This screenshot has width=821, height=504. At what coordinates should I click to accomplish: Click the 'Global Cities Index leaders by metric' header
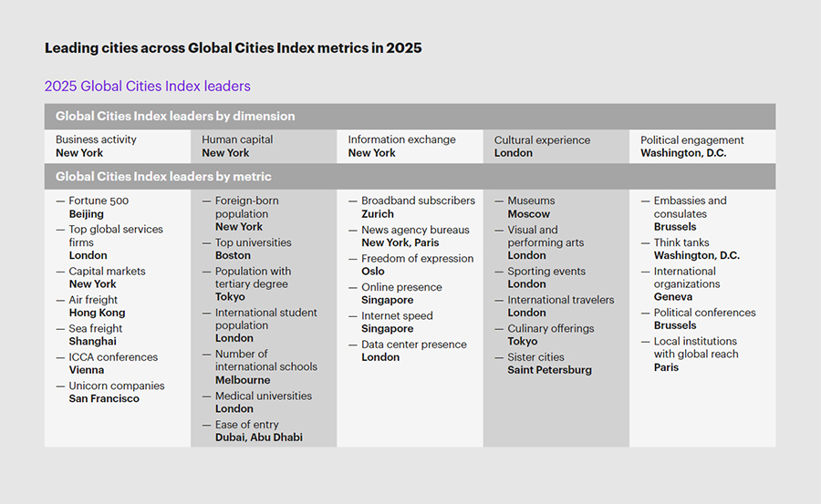pos(163,177)
